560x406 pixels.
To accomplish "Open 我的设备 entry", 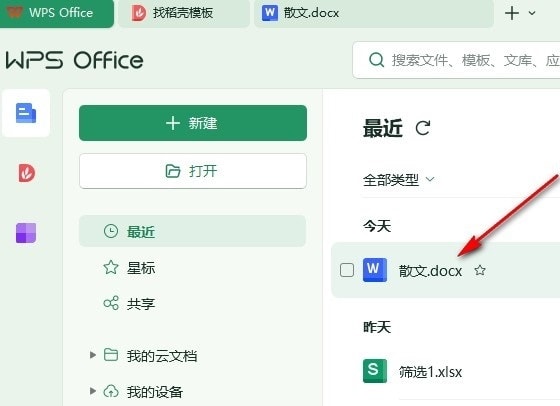I will [143, 391].
